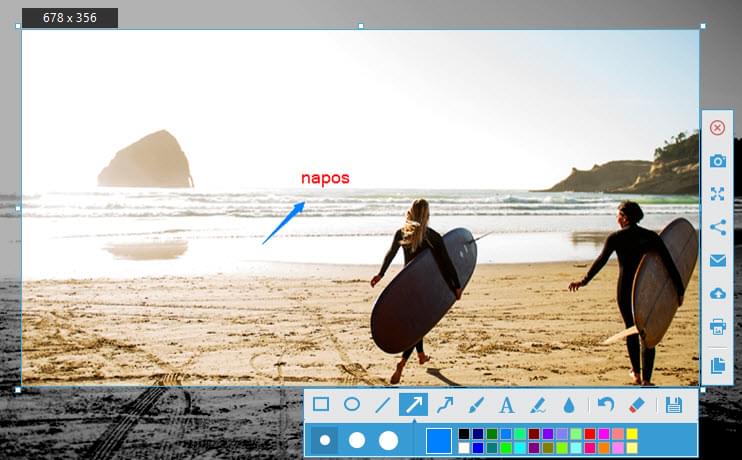
Task: Select the Eraser tool
Action: coord(637,405)
